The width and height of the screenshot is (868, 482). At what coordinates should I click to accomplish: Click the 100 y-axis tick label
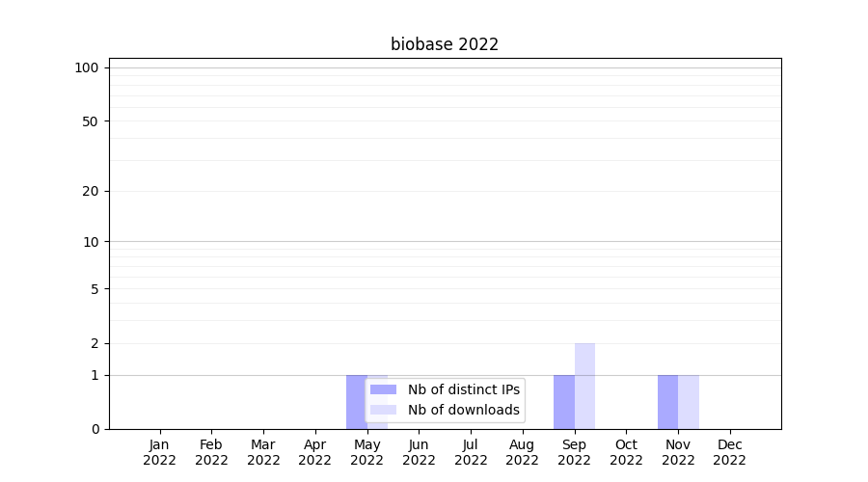(87, 67)
